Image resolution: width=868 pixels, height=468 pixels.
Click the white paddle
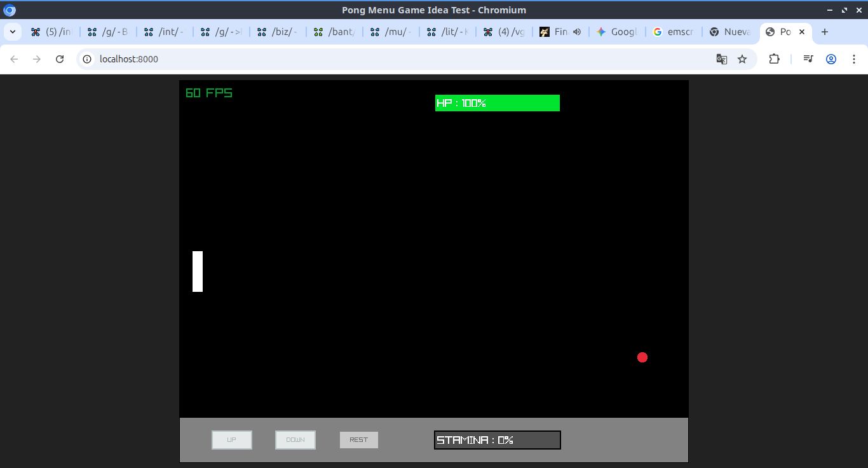pyautogui.click(x=198, y=272)
